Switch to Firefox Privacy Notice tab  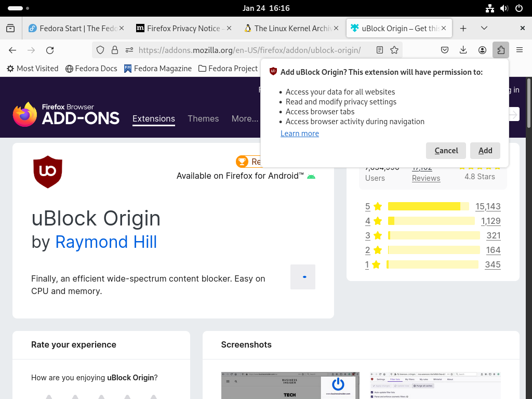(x=183, y=28)
